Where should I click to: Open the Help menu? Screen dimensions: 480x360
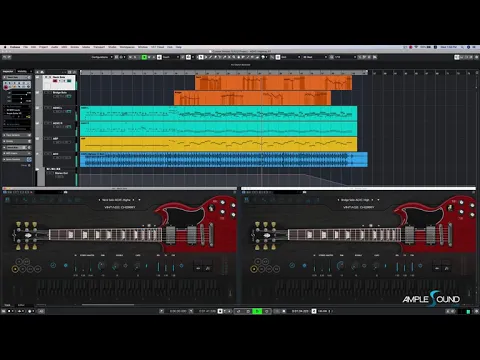coord(179,47)
